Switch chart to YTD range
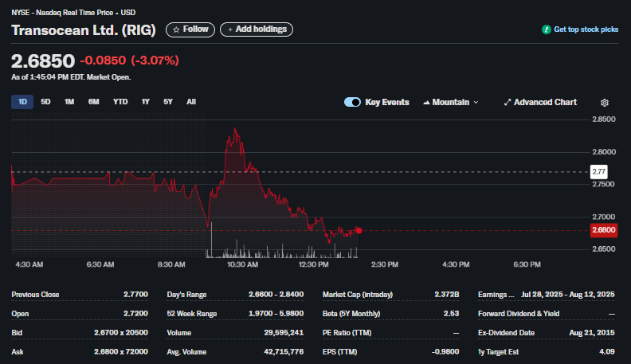The height and width of the screenshot is (364, 631). 120,102
